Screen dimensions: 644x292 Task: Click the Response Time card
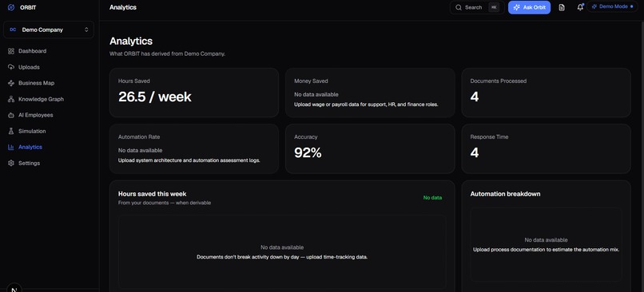pyautogui.click(x=547, y=149)
